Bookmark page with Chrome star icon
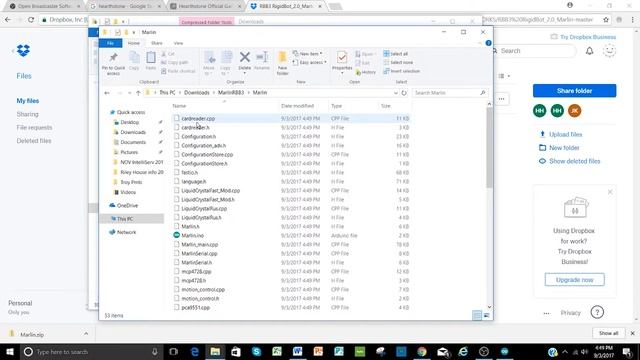 (606, 20)
